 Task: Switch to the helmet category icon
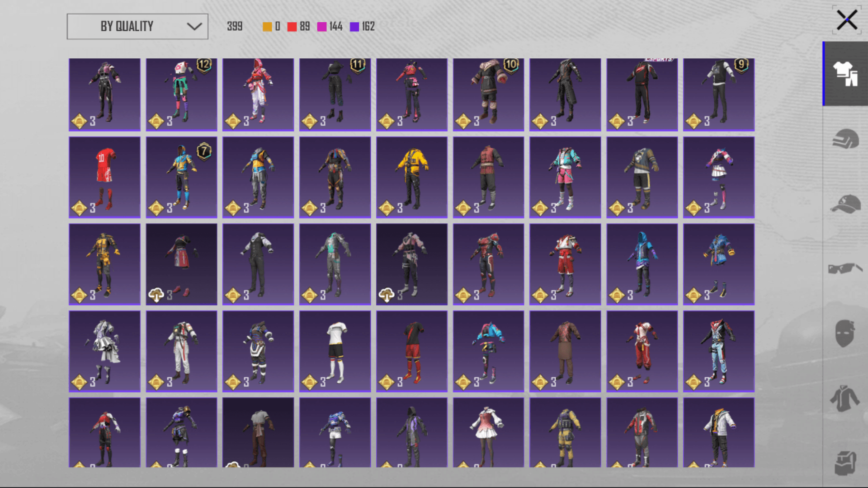[x=845, y=138]
